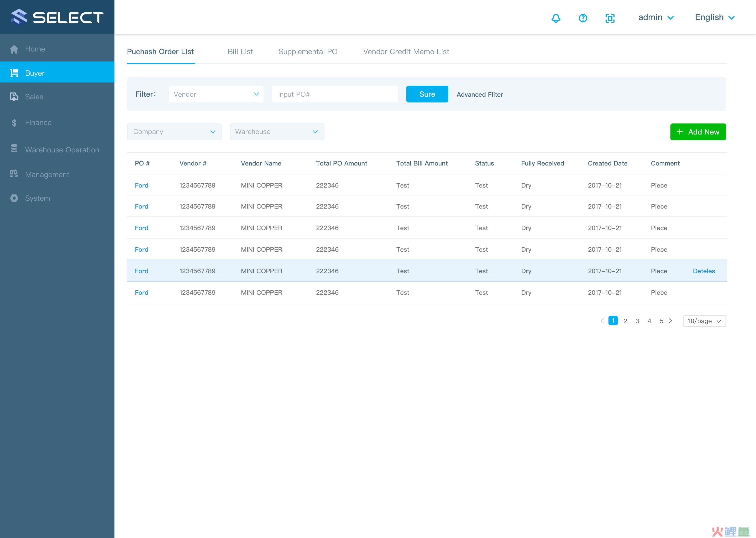Click the Management icon in sidebar
The image size is (756, 538).
coord(14,173)
